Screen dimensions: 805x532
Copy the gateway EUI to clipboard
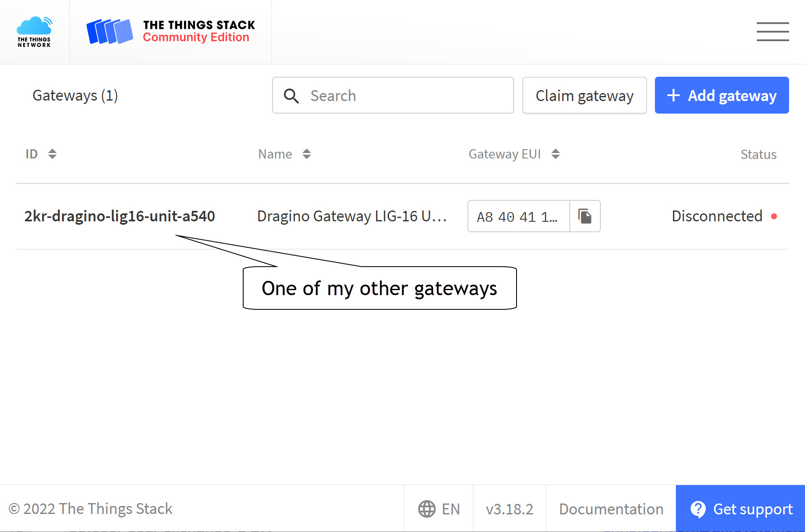pyautogui.click(x=585, y=216)
